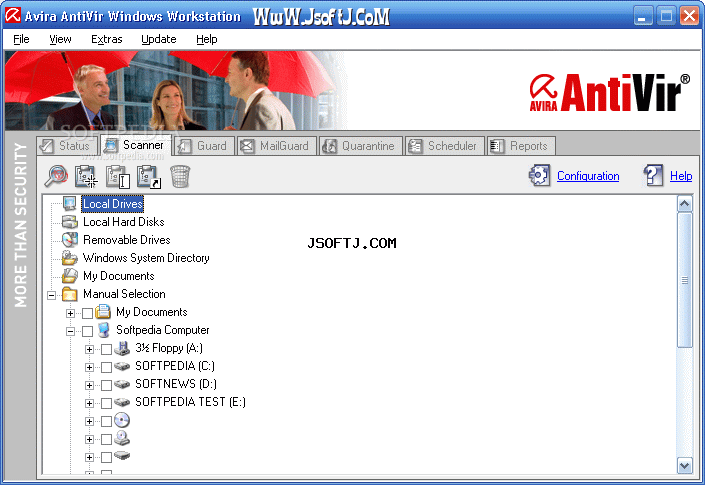705x485 pixels.
Task: Click the delete profile trash icon
Action: click(180, 176)
